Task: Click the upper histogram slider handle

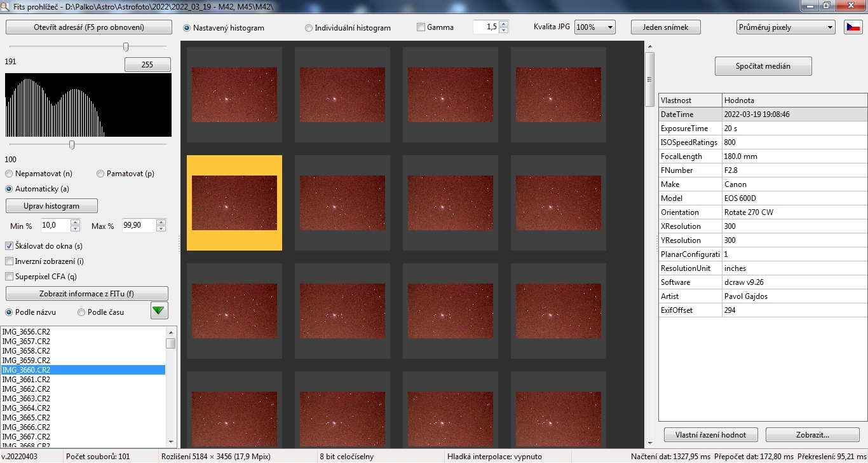Action: click(126, 46)
